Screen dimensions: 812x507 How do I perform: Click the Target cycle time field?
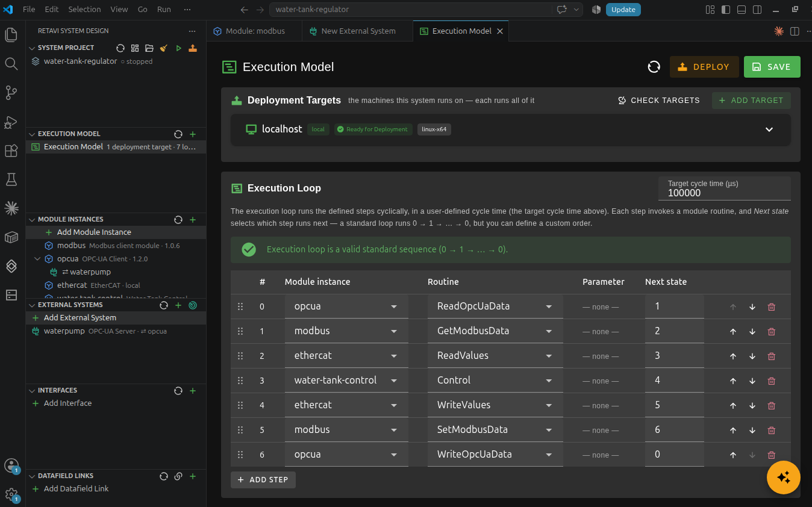click(x=725, y=188)
